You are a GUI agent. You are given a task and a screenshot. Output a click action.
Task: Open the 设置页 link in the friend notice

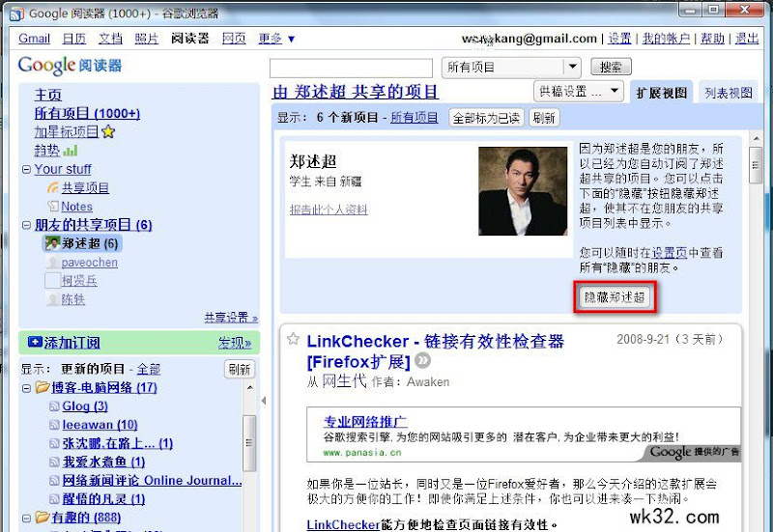point(670,253)
